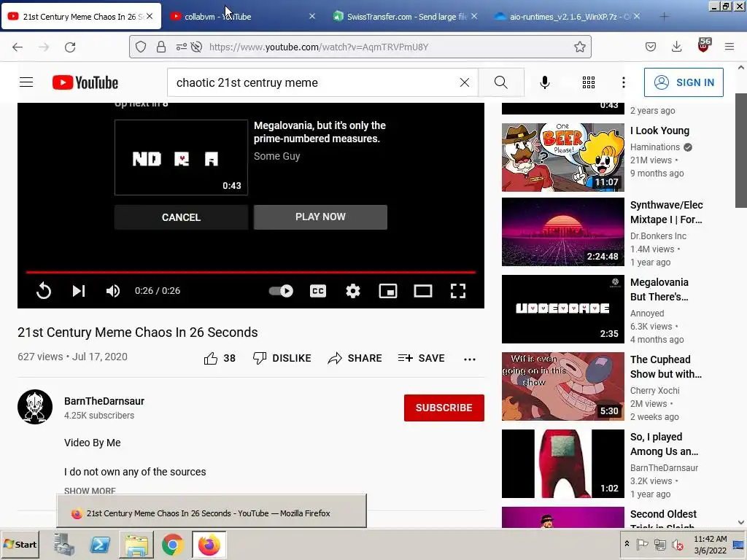Switch to the collabvm YouTube tab
The width and height of the screenshot is (747, 560).
pyautogui.click(x=241, y=16)
